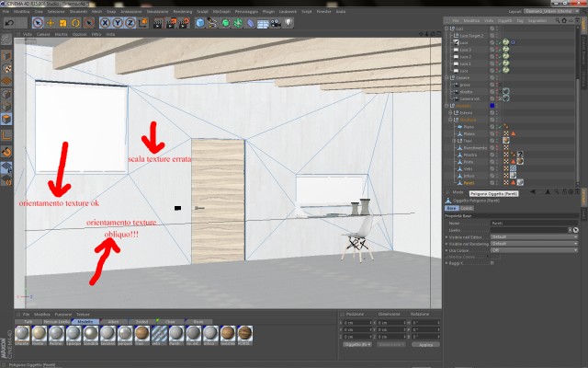Select Pareti object in the tree
Image resolution: width=588 pixels, height=368 pixels.
[x=469, y=183]
